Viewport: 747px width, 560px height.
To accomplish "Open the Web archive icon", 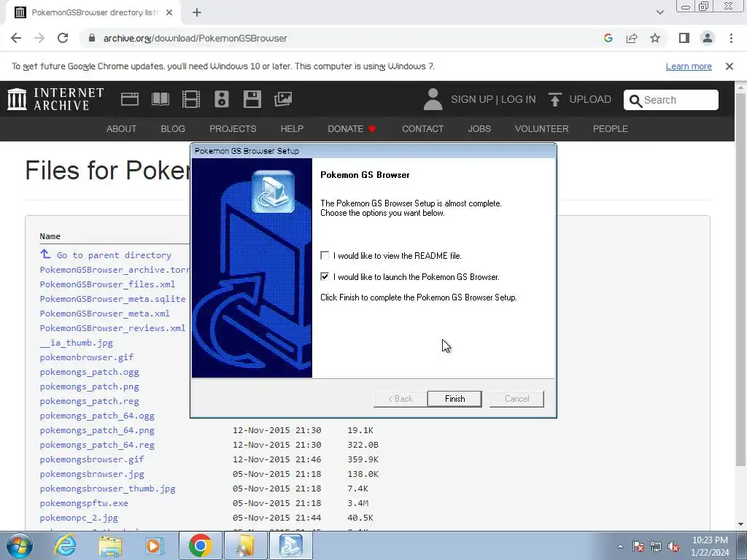I will tap(130, 99).
